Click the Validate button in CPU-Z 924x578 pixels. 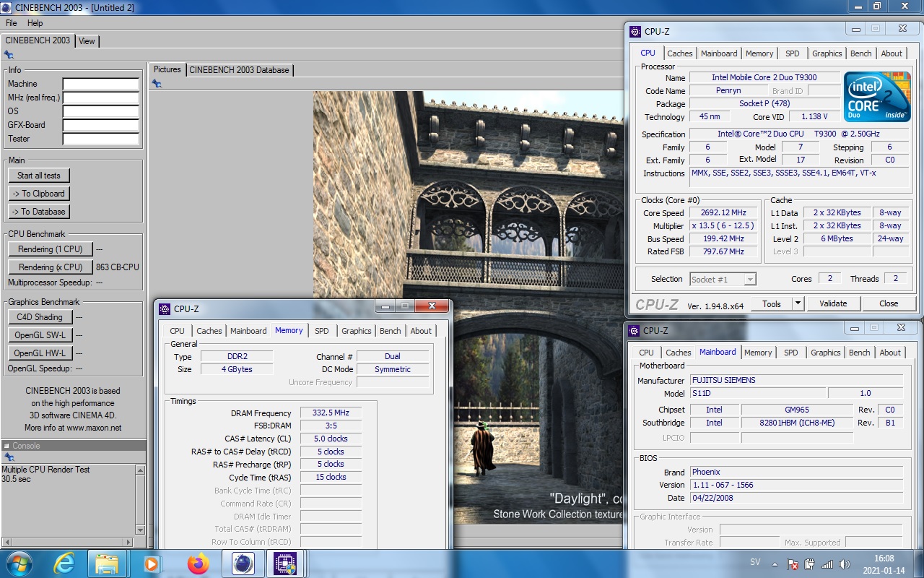[x=833, y=303]
